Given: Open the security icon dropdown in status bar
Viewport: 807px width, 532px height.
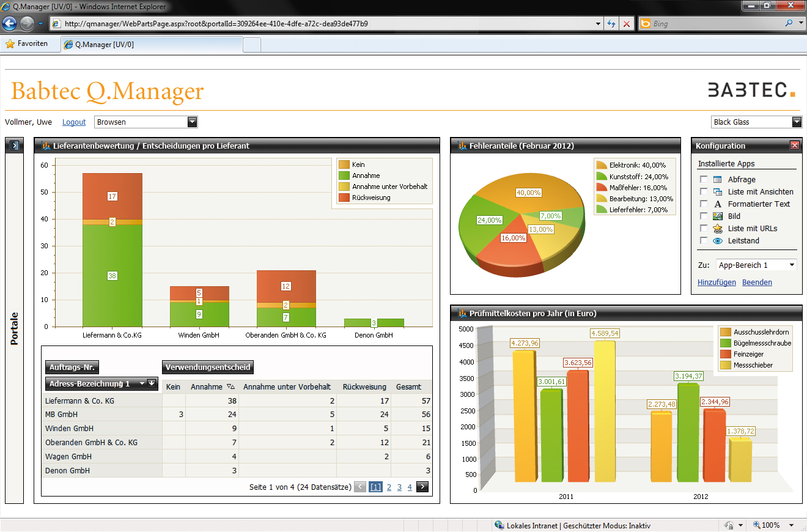Looking at the screenshot, I should (740, 525).
